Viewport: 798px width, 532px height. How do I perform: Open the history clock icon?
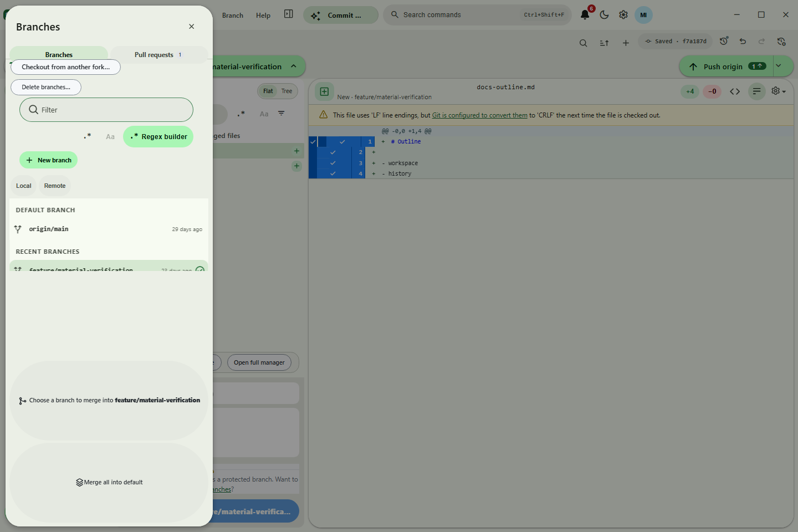click(724, 41)
